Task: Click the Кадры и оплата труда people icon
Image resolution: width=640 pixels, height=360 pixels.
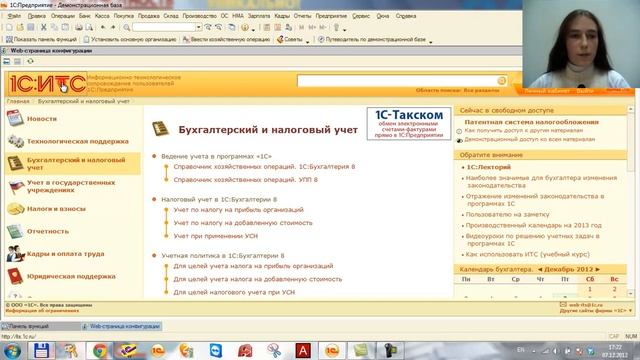Action: tap(16, 254)
